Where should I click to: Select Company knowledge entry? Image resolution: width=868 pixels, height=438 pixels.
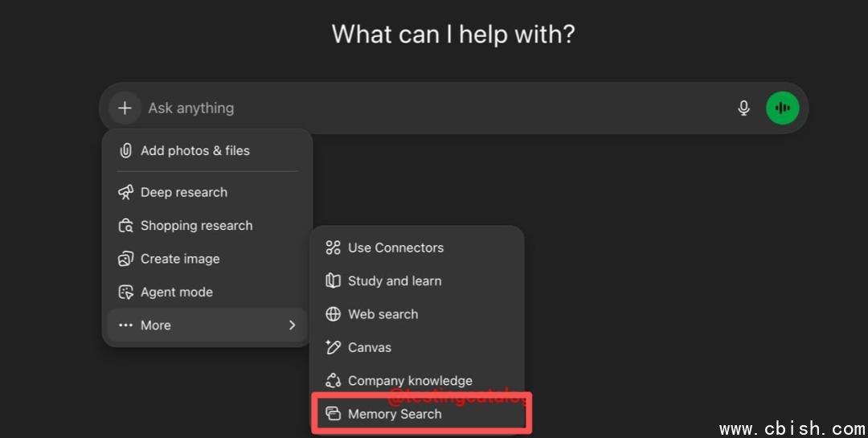pyautogui.click(x=410, y=381)
